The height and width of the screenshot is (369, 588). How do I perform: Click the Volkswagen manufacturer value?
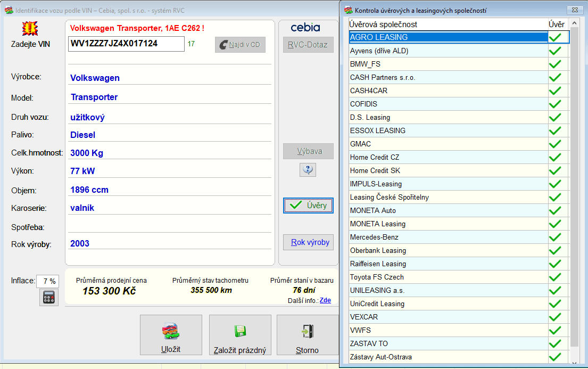(x=95, y=78)
